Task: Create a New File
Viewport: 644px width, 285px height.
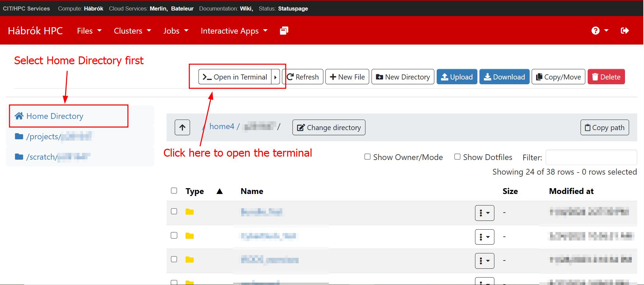Action: coord(347,77)
